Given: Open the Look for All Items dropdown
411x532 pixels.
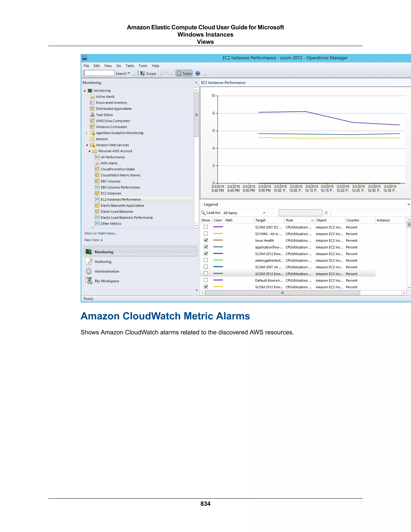Looking at the screenshot, I should (264, 213).
